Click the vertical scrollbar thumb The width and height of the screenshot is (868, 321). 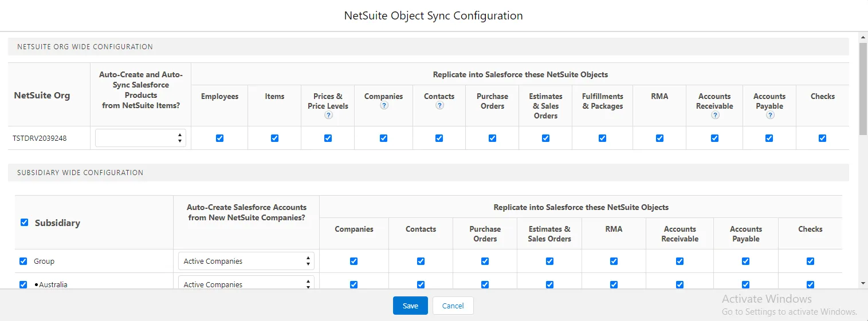tap(863, 89)
